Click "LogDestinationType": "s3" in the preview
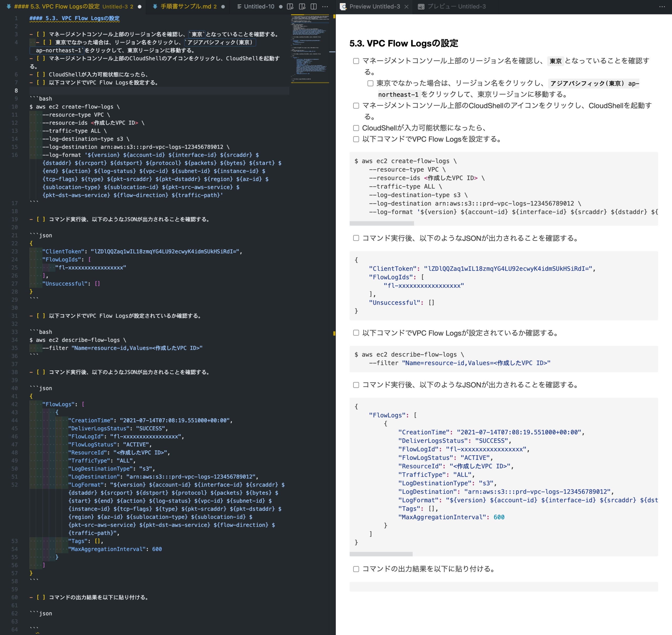The image size is (672, 635). pyautogui.click(x=447, y=483)
